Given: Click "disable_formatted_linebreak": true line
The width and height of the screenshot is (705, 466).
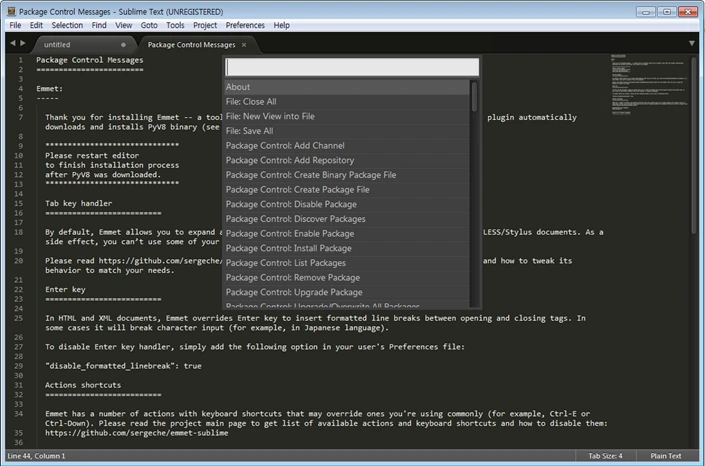Looking at the screenshot, I should click(123, 366).
